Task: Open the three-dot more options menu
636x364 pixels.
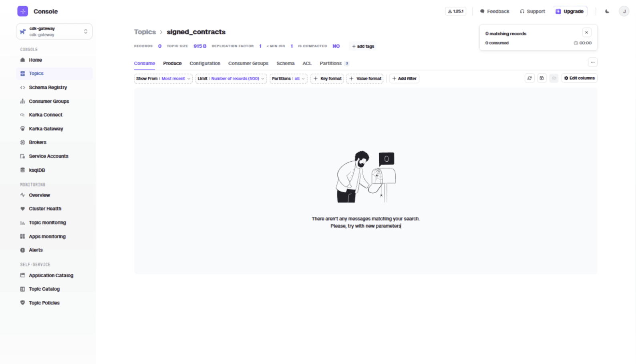Action: [x=592, y=62]
